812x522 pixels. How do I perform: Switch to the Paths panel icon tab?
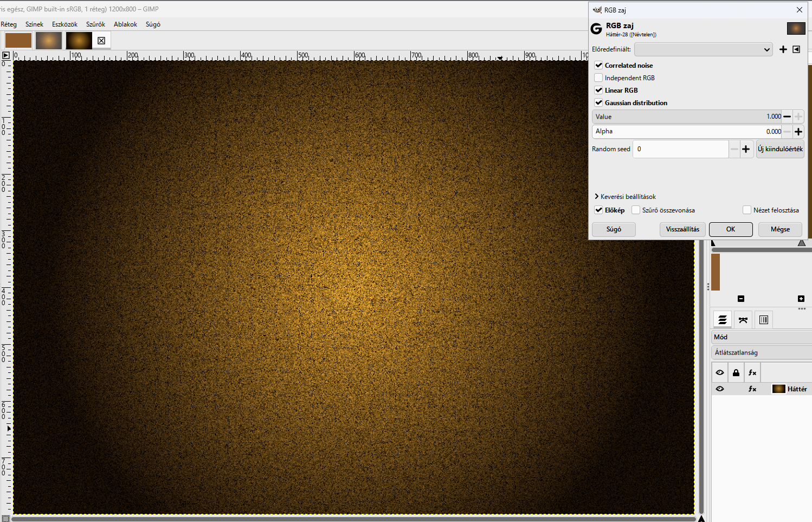click(x=743, y=320)
